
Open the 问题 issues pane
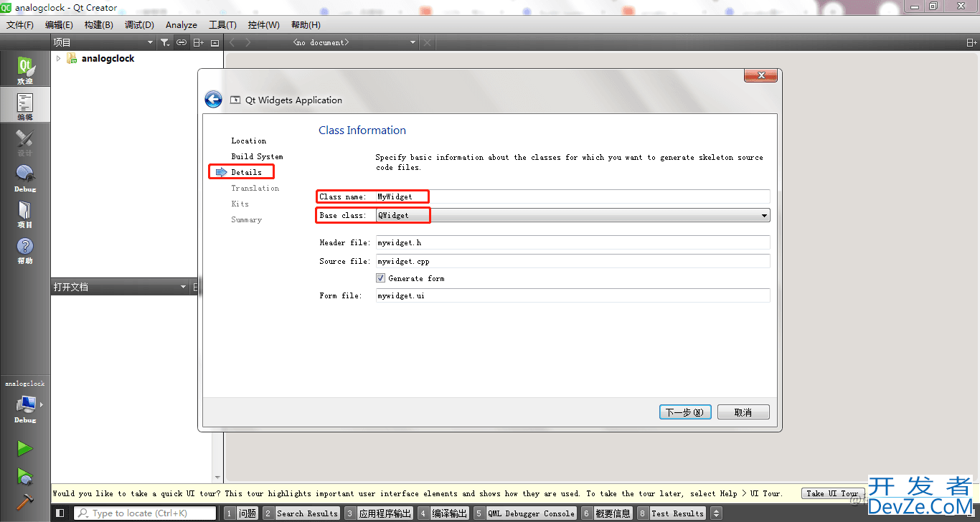click(x=241, y=513)
